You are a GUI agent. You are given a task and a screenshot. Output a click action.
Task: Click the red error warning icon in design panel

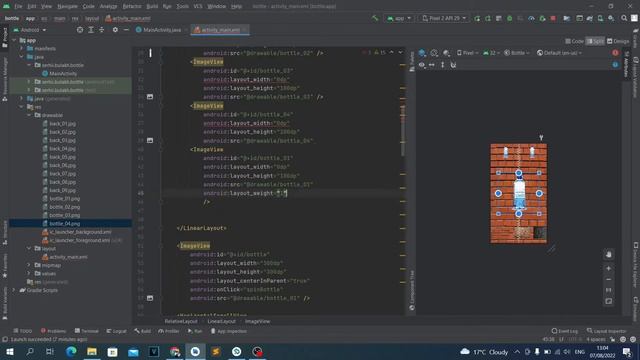[615, 53]
